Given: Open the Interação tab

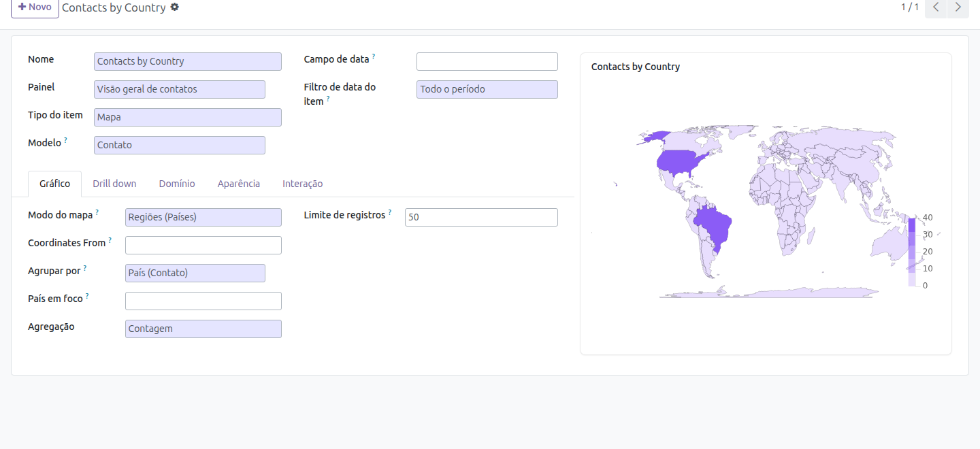Looking at the screenshot, I should 302,184.
